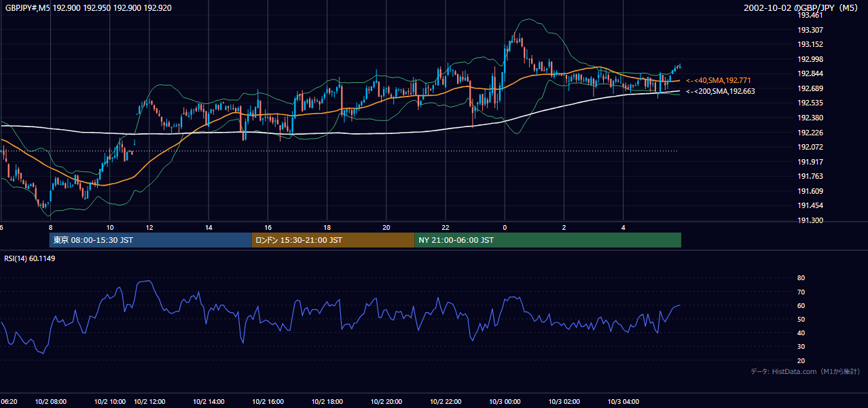Select the 192.844 price axis label

[x=810, y=73]
